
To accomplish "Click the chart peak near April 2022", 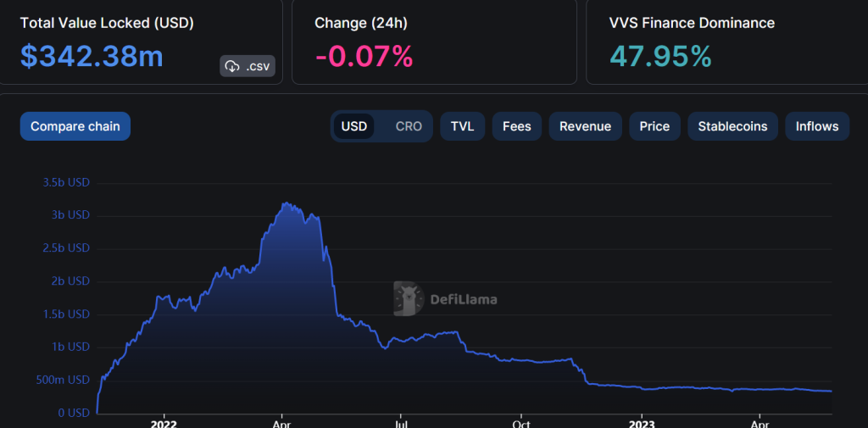I will (x=285, y=203).
